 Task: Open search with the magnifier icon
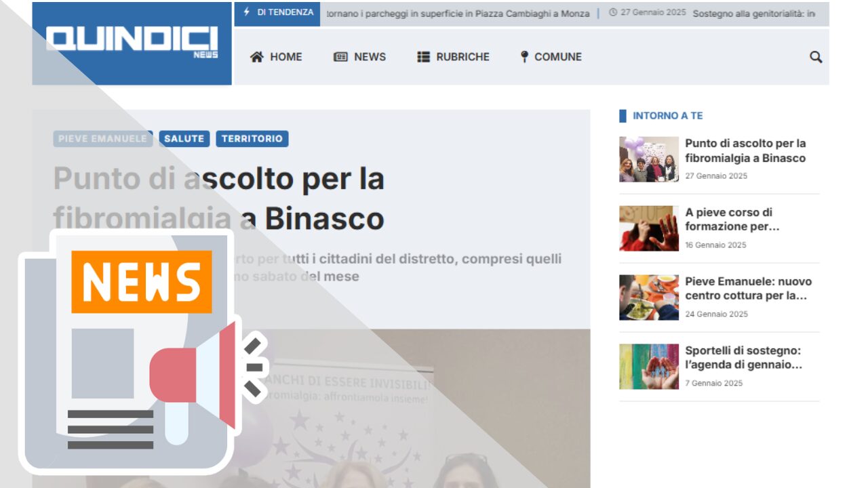[x=816, y=57]
